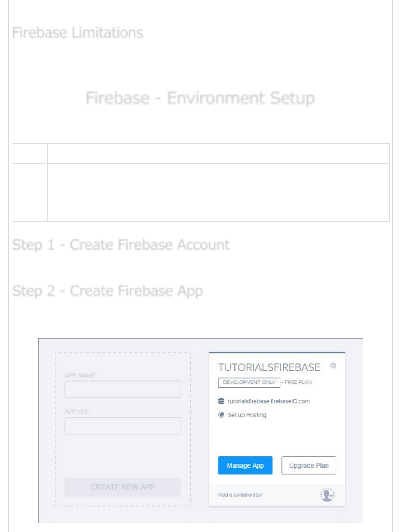Image resolution: width=401 pixels, height=532 pixels.
Task: Click the empty table header cell
Action: click(218, 153)
